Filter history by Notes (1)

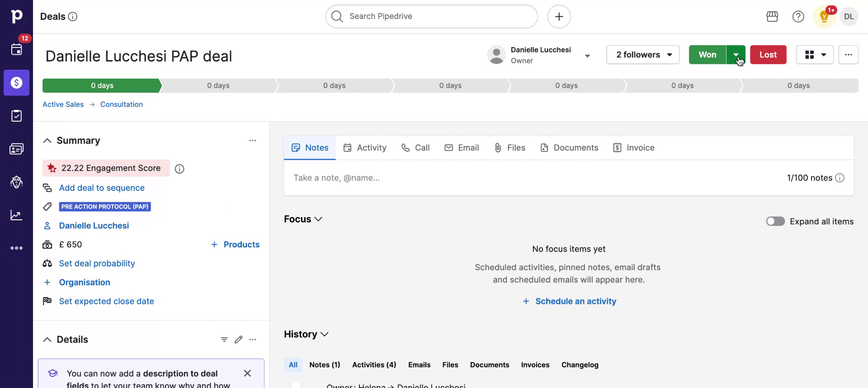click(325, 364)
